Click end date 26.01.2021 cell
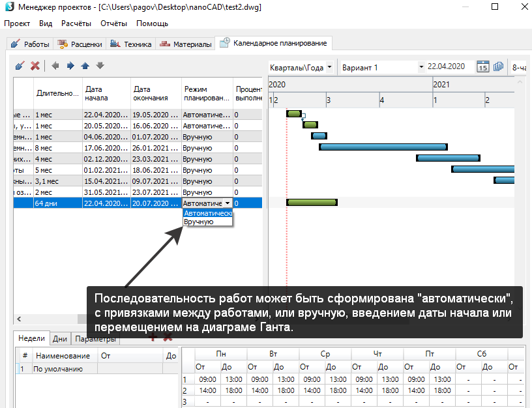 tap(156, 148)
